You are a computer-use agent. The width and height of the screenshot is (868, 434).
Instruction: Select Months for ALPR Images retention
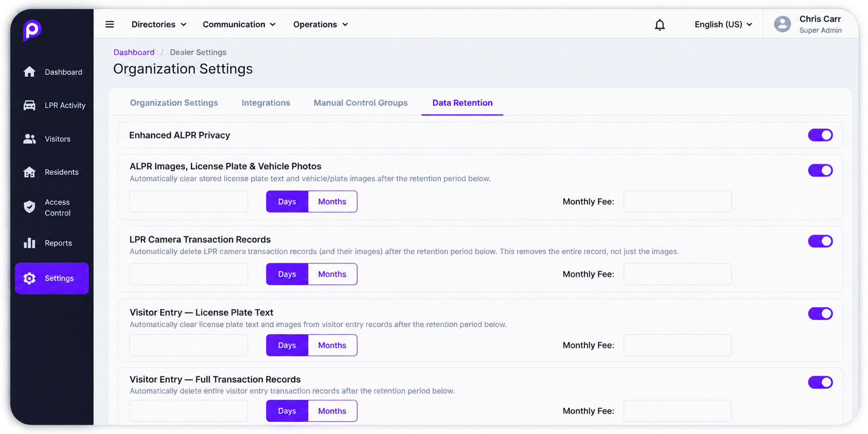tap(332, 202)
